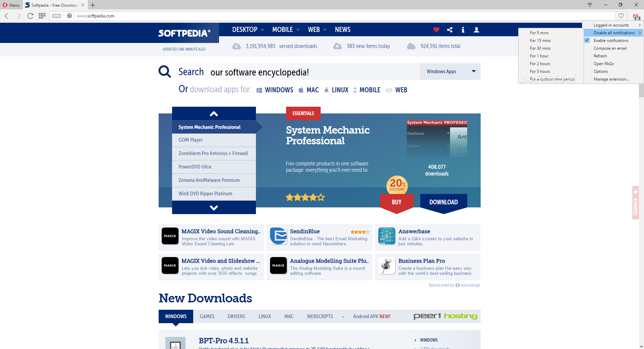Switch to the DRIVERS downloads tab
Screen dimensions: 644x349
pos(236,316)
